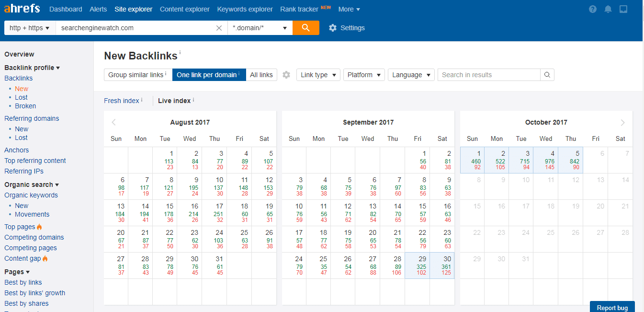
Task: Switch to the Fresh index
Action: point(122,101)
